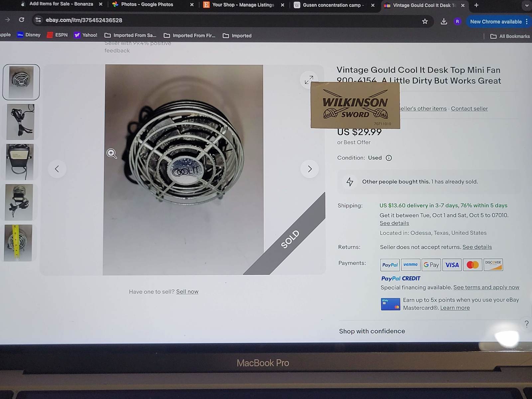Open the Disney bookmark
532x399 pixels.
click(29, 35)
